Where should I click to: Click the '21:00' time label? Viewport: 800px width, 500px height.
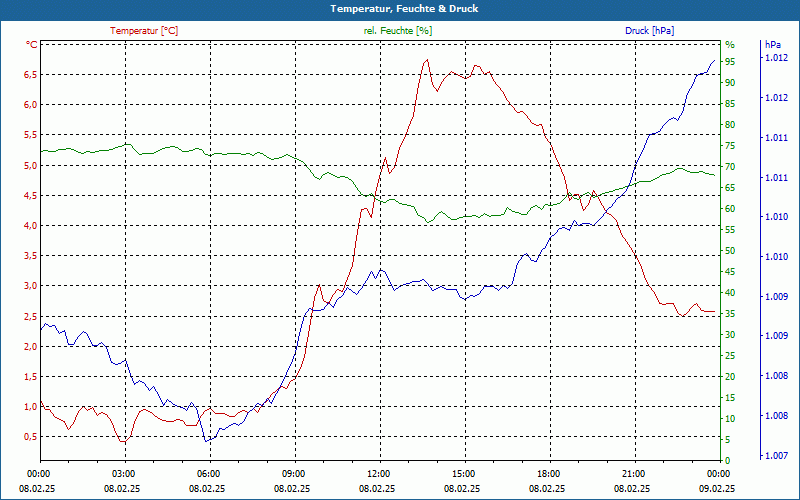[635, 474]
